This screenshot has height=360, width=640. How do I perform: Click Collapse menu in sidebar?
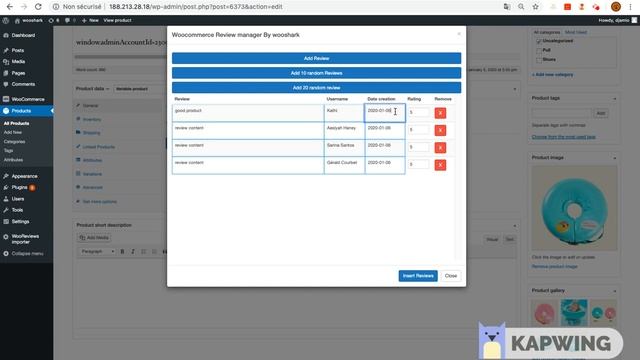27,253
